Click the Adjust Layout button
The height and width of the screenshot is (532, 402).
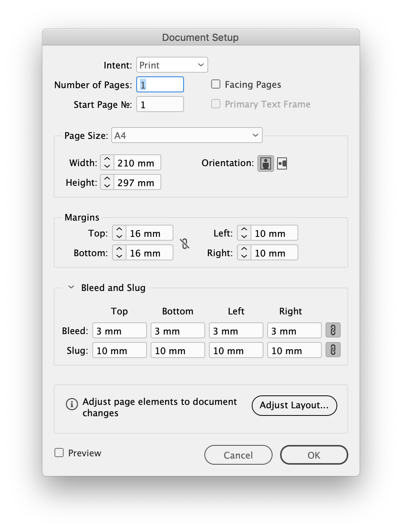click(x=294, y=405)
